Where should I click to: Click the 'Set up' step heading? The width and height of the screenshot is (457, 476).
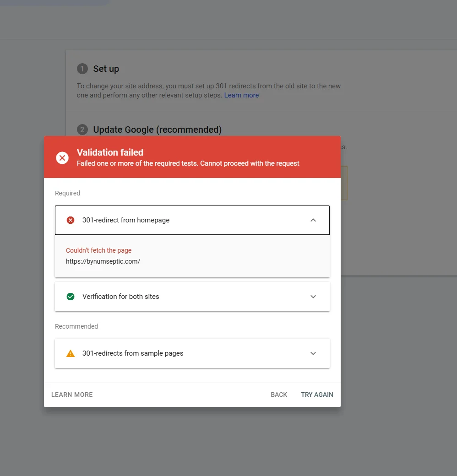tap(106, 69)
